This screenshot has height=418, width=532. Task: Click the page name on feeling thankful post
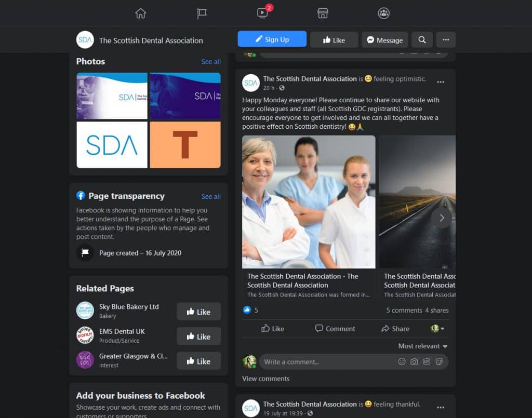(310, 404)
